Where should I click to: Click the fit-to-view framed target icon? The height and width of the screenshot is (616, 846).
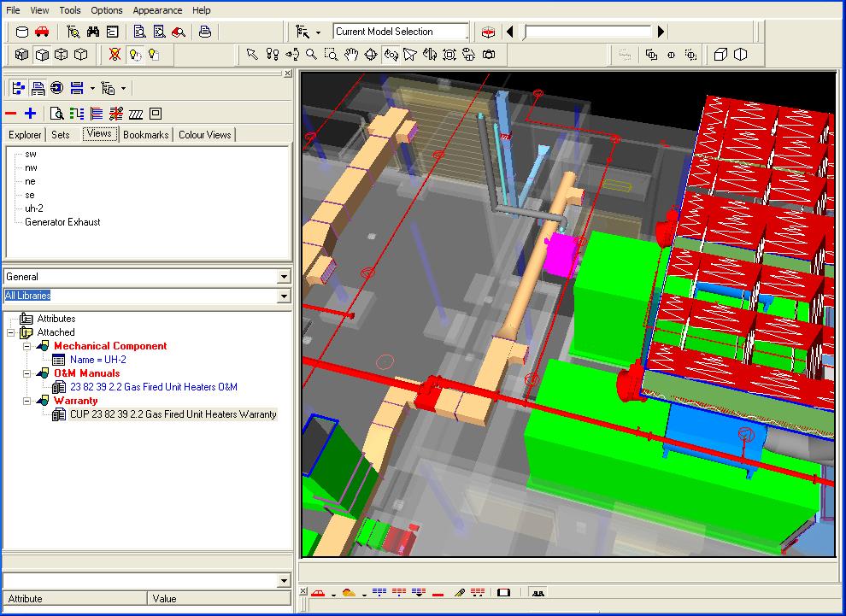tap(449, 55)
